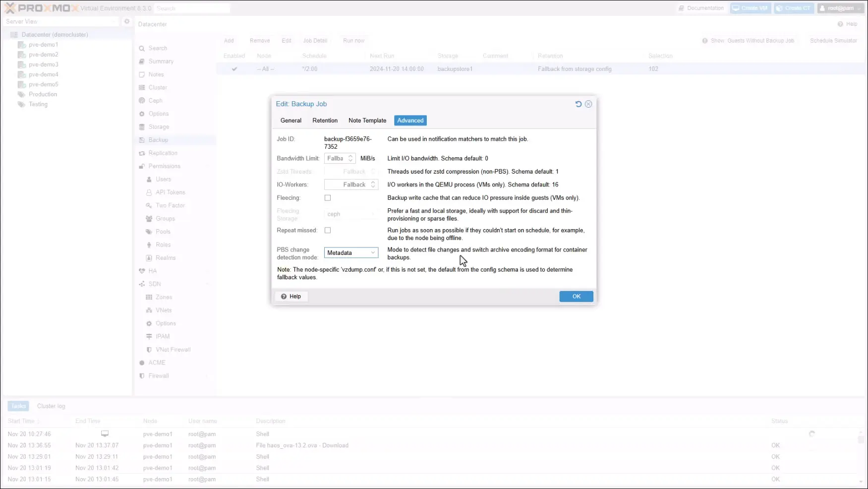The image size is (868, 489).
Task: Tick the Repeat missed checkbox
Action: 328,231
